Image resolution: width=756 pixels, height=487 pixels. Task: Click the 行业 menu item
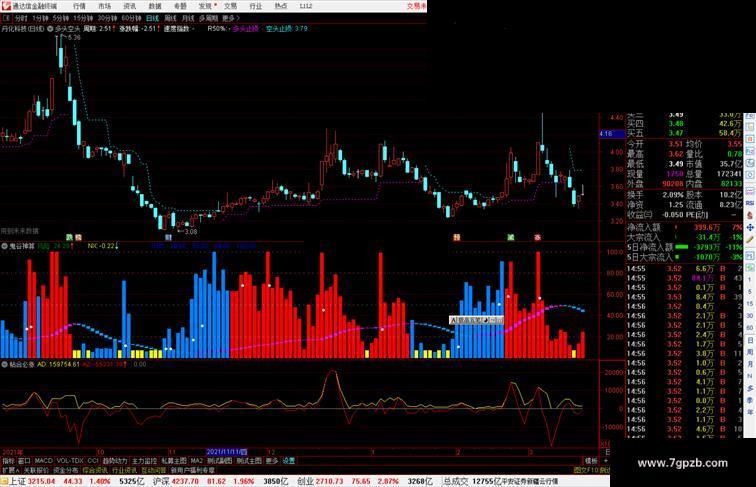point(256,6)
